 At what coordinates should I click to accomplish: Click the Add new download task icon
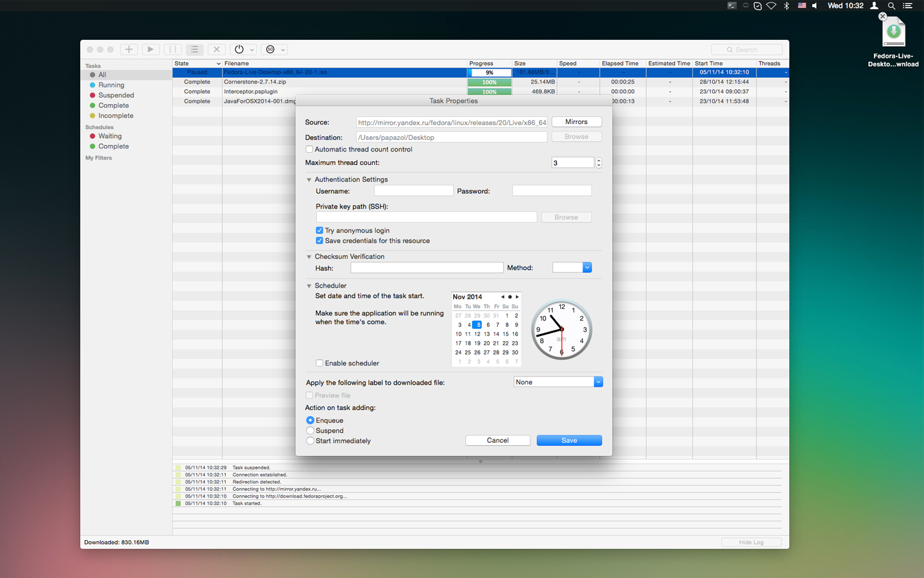(x=128, y=49)
